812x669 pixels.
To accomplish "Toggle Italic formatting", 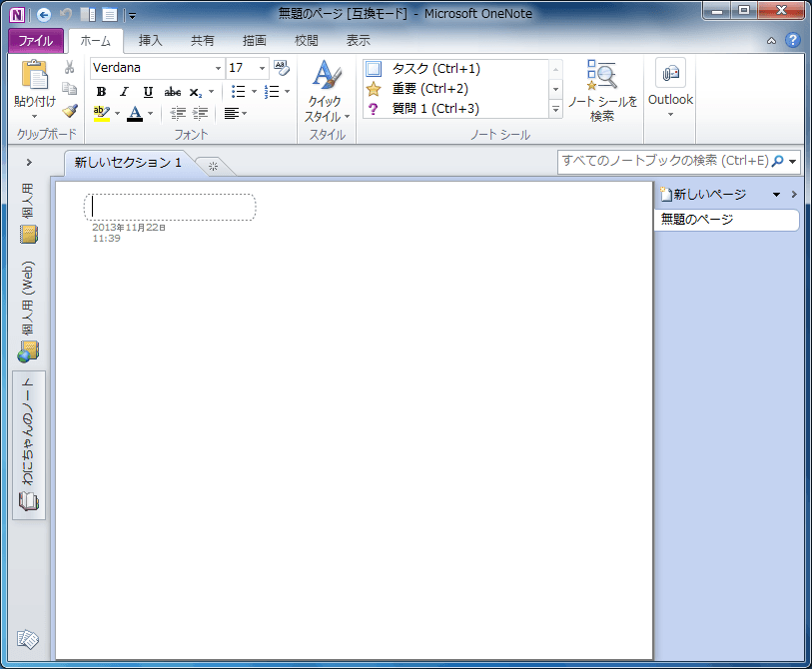I will 124,92.
